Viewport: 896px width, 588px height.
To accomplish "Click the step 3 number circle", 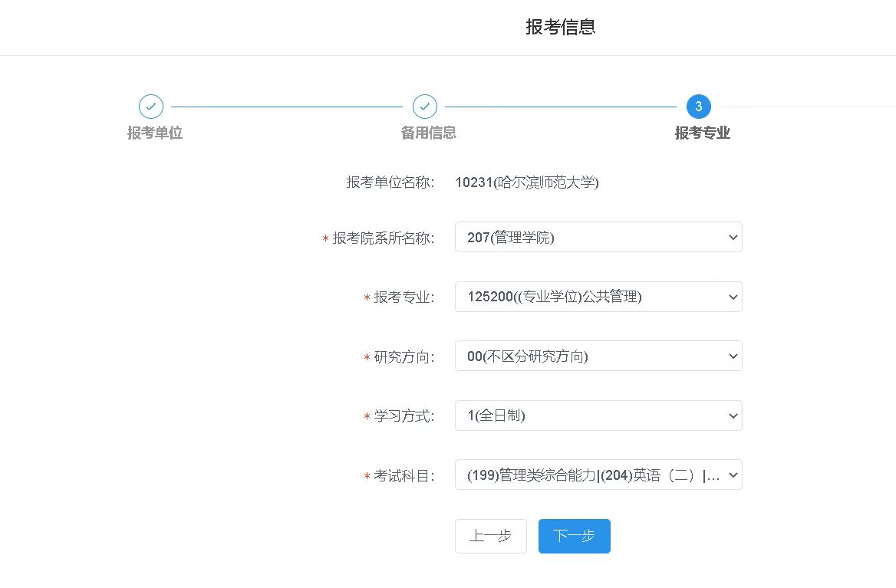I will tap(698, 107).
